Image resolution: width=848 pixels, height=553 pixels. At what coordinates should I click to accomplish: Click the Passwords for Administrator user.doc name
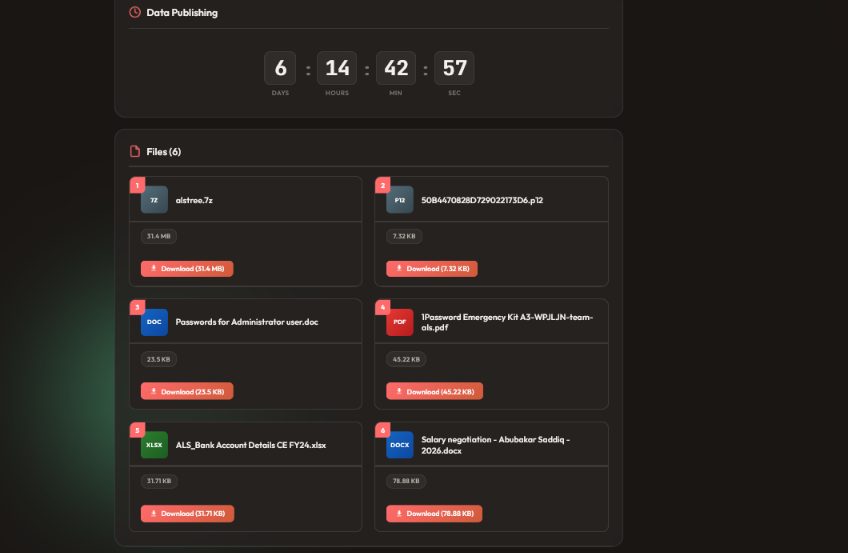247,322
